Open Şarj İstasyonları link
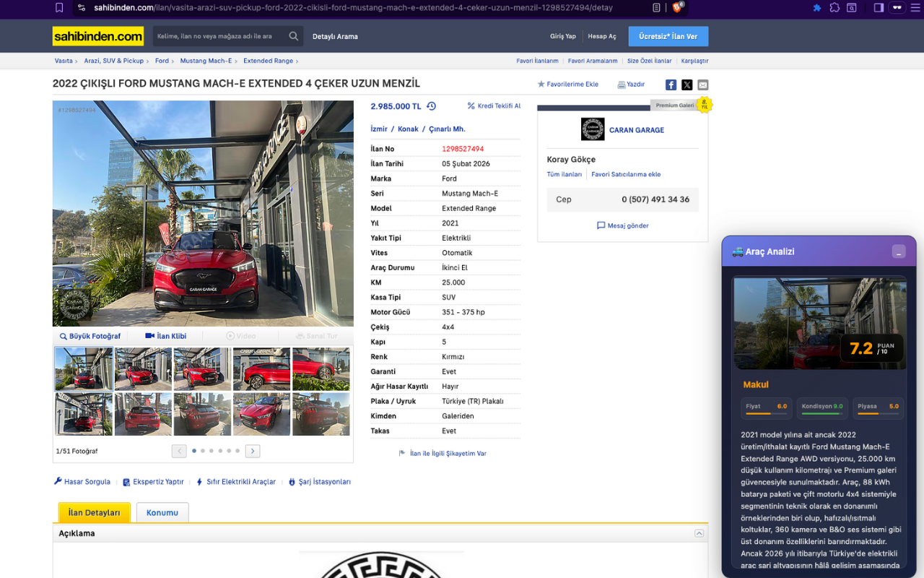Image resolution: width=924 pixels, height=578 pixels. [320, 482]
